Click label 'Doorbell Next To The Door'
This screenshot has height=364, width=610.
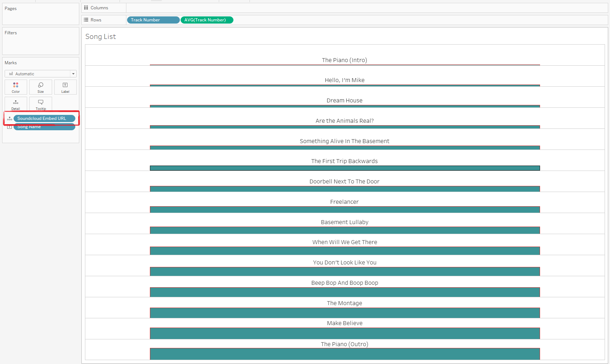click(344, 182)
